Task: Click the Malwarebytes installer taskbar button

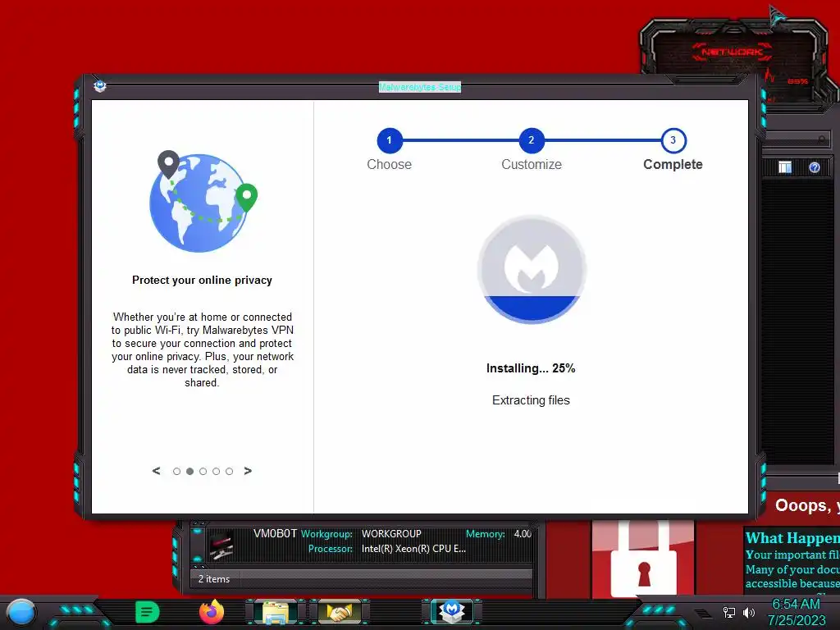Action: pyautogui.click(x=453, y=611)
